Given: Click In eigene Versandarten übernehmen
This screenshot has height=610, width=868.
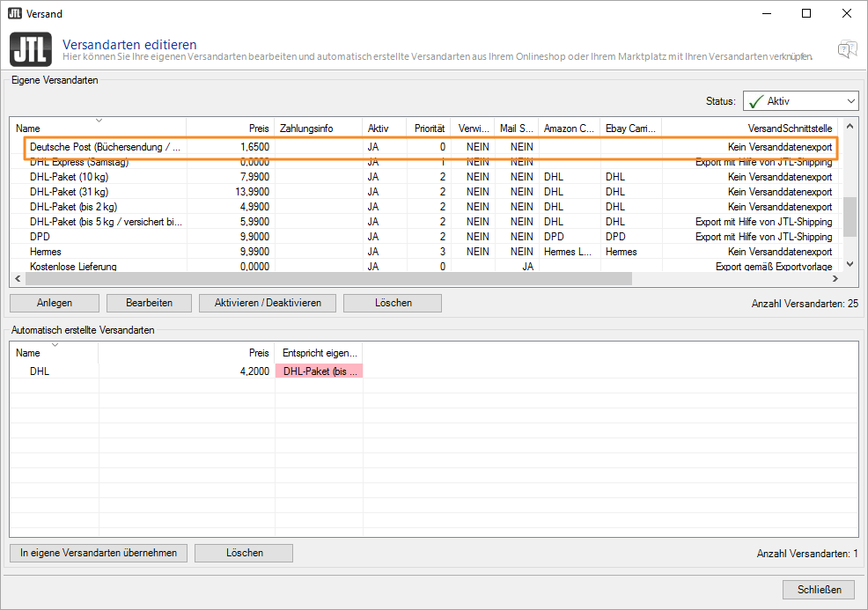Looking at the screenshot, I should pyautogui.click(x=99, y=553).
